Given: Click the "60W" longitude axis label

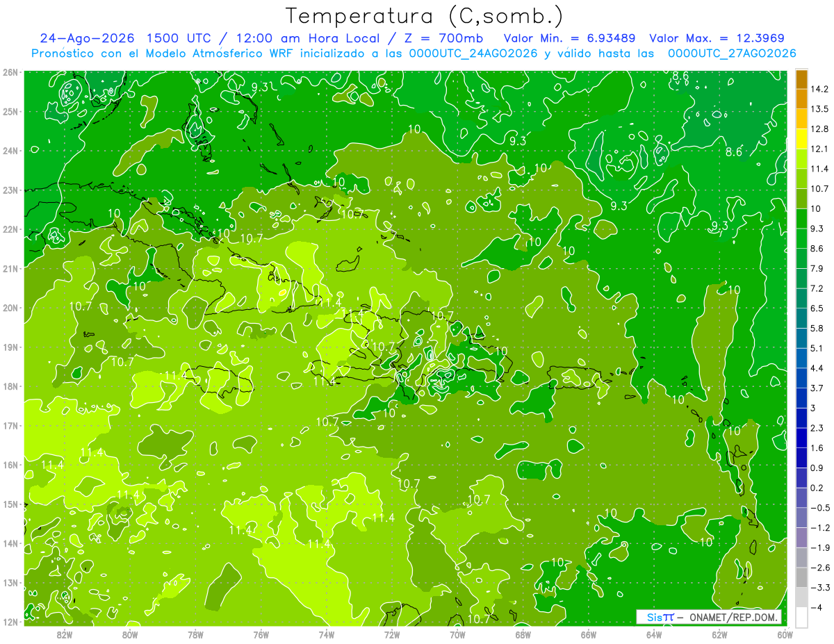Looking at the screenshot, I should [x=785, y=634].
